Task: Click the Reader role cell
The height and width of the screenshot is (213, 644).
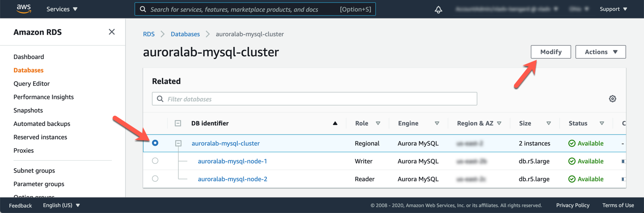Action: pos(365,179)
